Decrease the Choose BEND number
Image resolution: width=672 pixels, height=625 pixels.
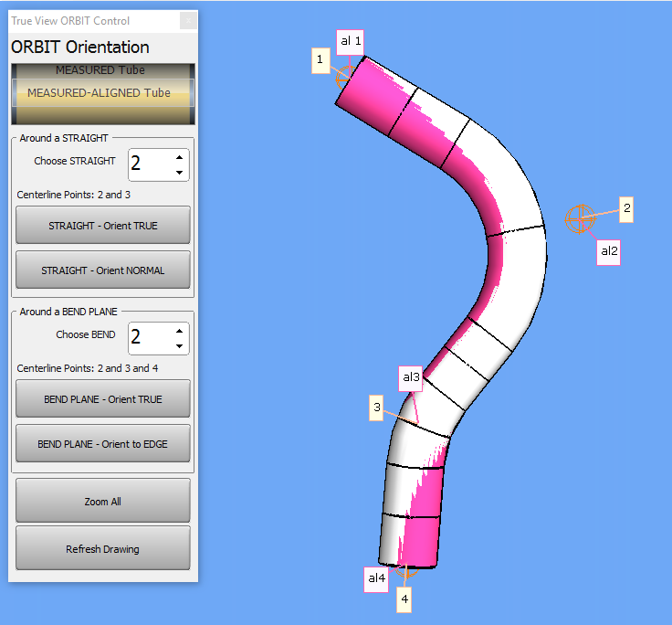click(x=179, y=346)
